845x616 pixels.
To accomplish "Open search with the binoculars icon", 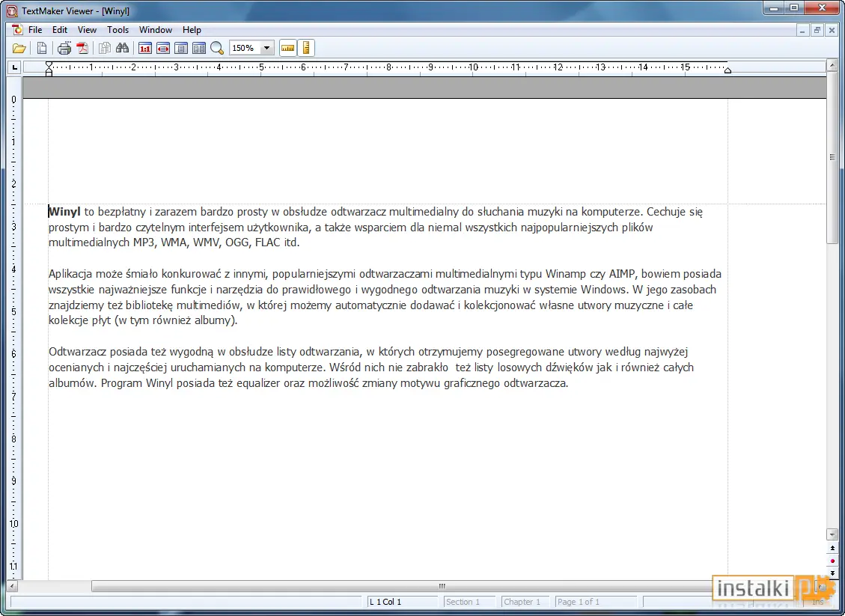I will click(122, 49).
